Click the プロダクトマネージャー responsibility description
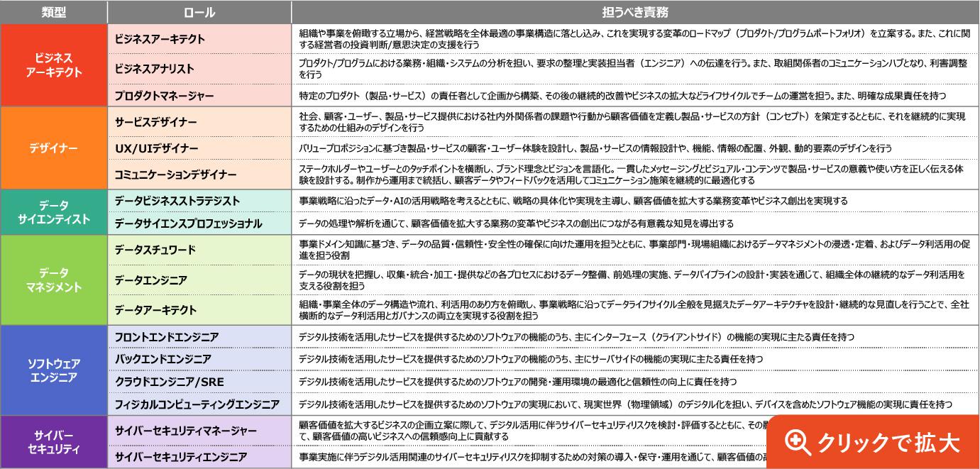The image size is (980, 469). point(635,95)
